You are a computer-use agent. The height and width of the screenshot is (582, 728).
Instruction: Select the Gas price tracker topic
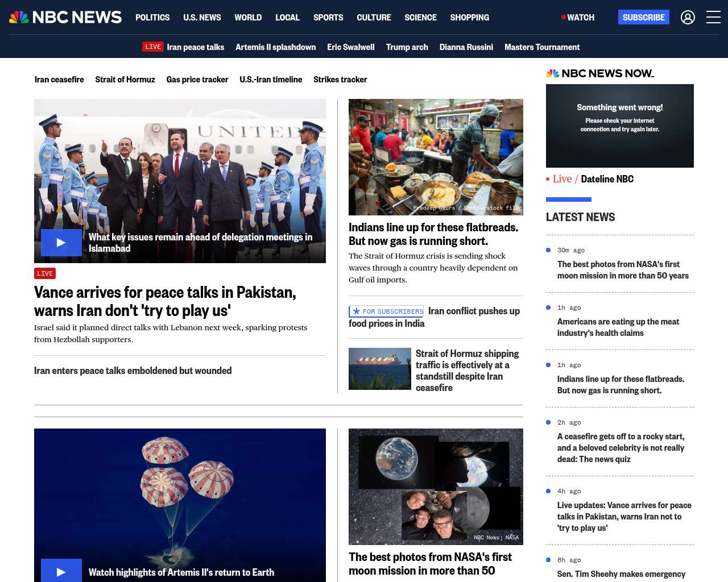pos(197,80)
